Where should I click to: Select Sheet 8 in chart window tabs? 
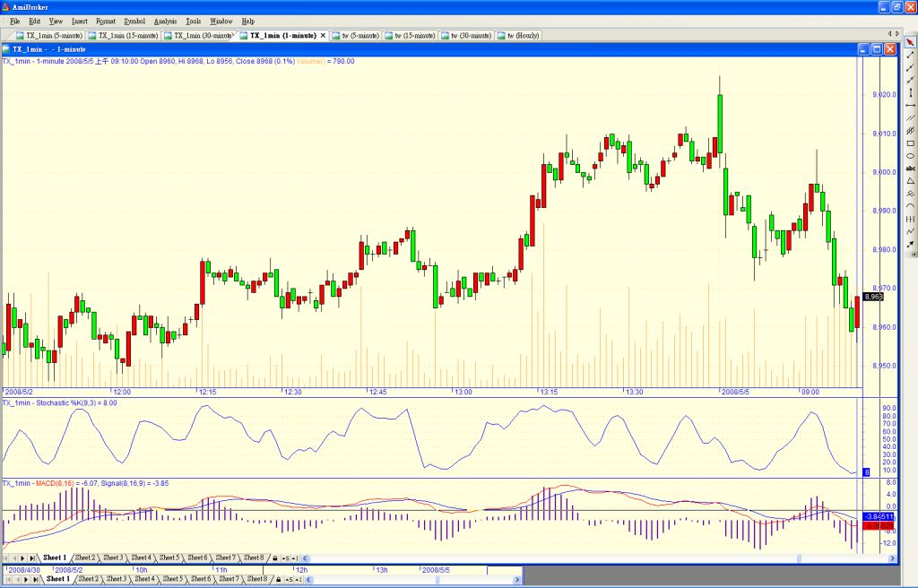254,558
